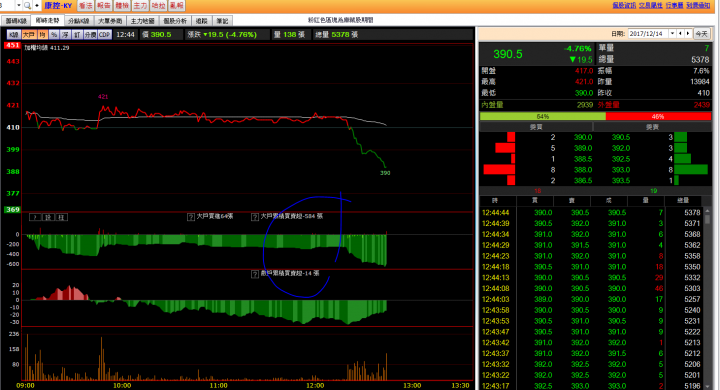
Task: Click the ? help icon beside 散戶累積買賣超
Action: pos(255,274)
